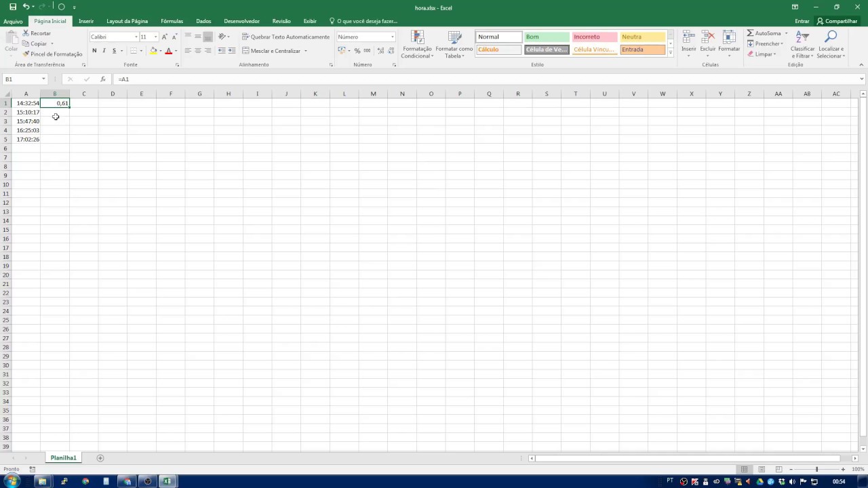Image resolution: width=868 pixels, height=488 pixels.
Task: Open Localizar e Selecionar menu
Action: pos(831,44)
